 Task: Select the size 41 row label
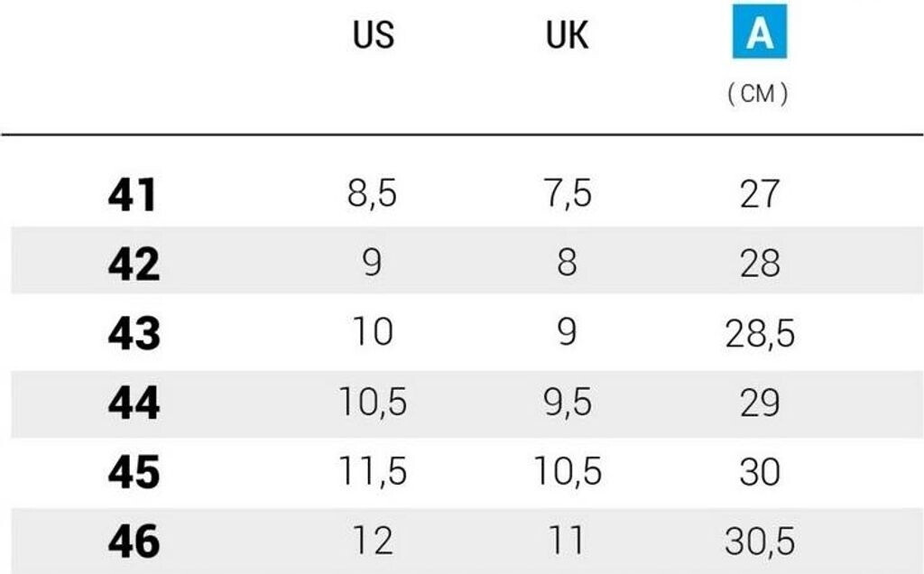(x=133, y=195)
